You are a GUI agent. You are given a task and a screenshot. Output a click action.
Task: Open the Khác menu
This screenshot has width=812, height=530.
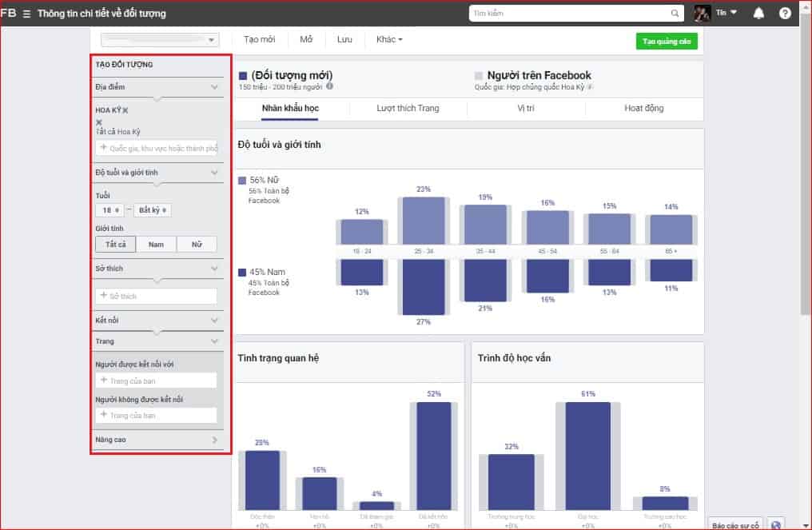pyautogui.click(x=389, y=39)
